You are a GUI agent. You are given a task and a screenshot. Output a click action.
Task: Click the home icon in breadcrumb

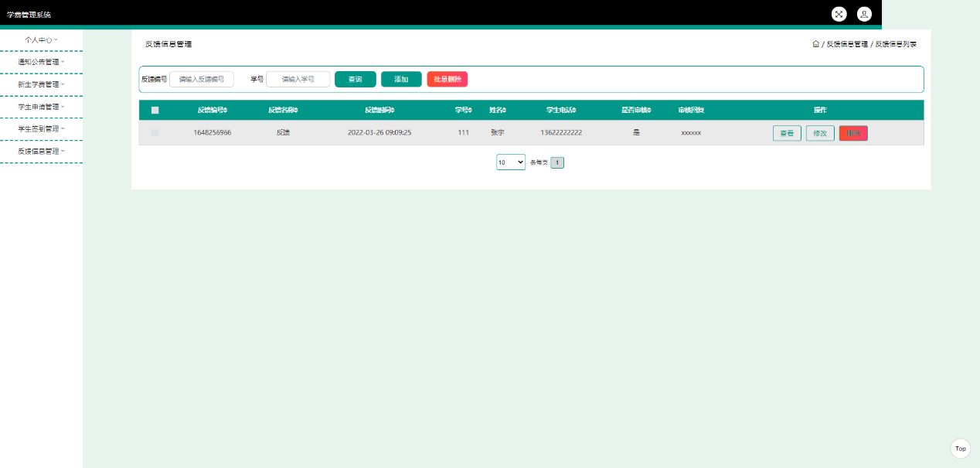pos(815,44)
